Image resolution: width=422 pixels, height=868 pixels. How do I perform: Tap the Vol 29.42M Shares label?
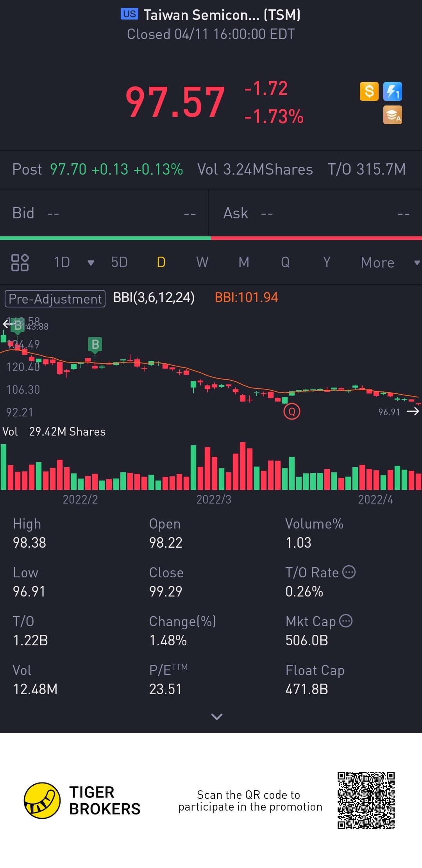tap(54, 432)
